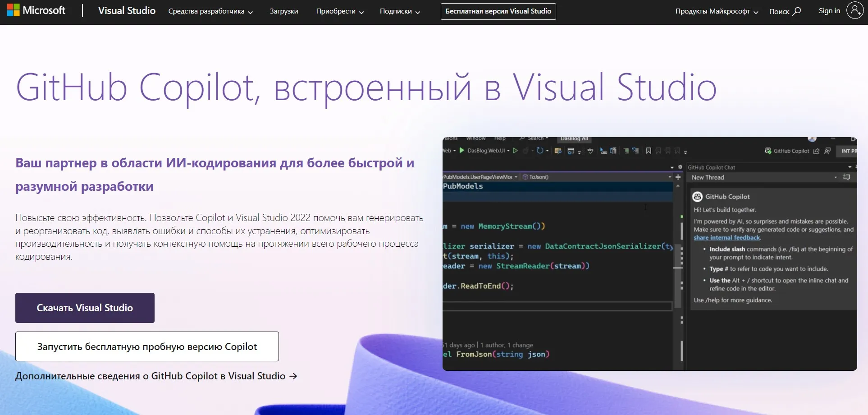Click GitHub Copilot badge icon in preview toolbar
Screen dimensions: 868x415
(768, 151)
